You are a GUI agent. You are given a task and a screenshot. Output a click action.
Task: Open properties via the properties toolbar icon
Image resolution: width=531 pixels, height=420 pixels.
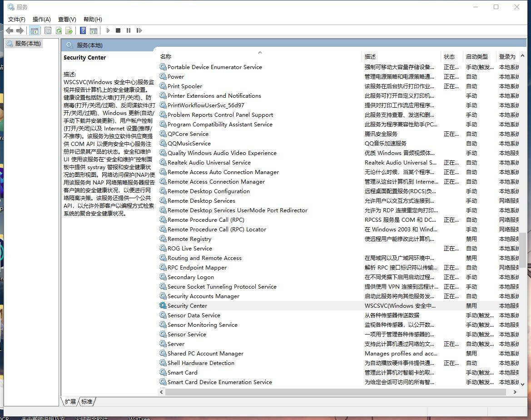48,30
